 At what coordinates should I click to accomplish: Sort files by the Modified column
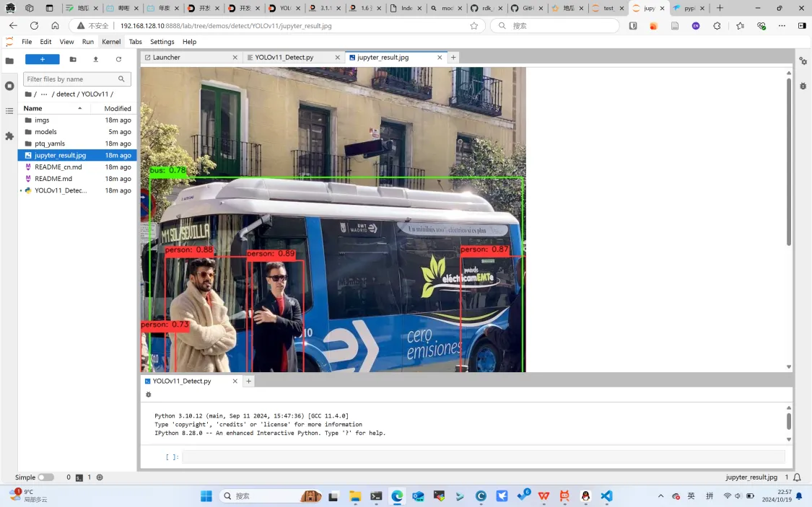coord(118,108)
